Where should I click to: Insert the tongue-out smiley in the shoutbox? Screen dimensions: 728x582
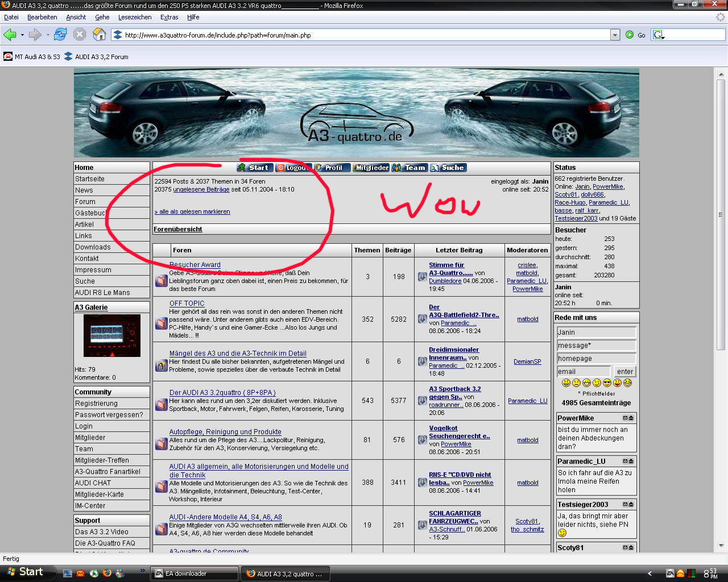tap(617, 383)
